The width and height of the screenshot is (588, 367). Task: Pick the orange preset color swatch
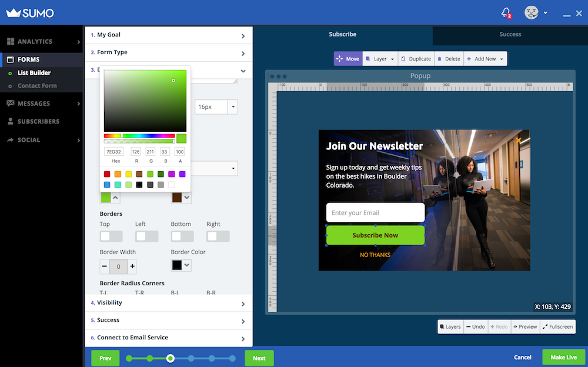pos(118,174)
